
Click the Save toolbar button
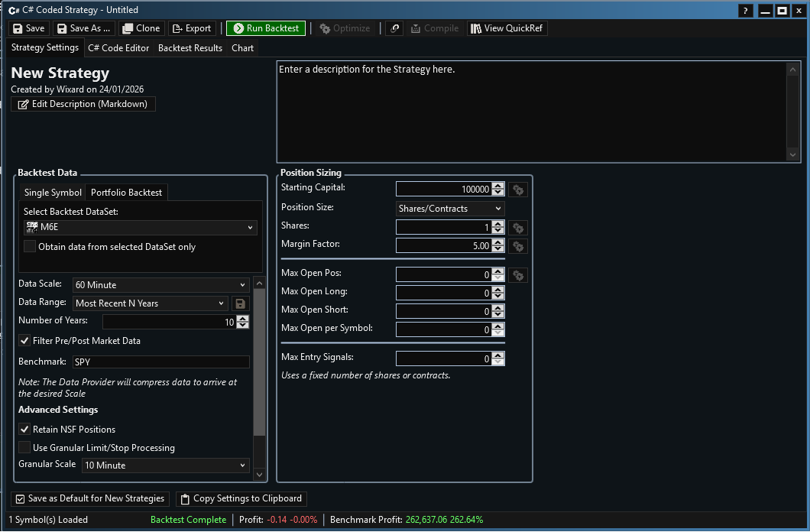coord(29,28)
